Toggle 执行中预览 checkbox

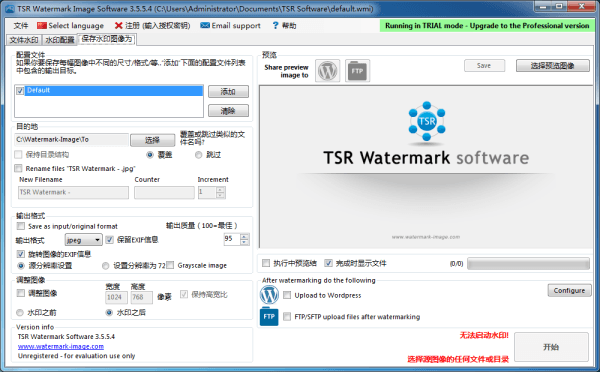tap(266, 263)
